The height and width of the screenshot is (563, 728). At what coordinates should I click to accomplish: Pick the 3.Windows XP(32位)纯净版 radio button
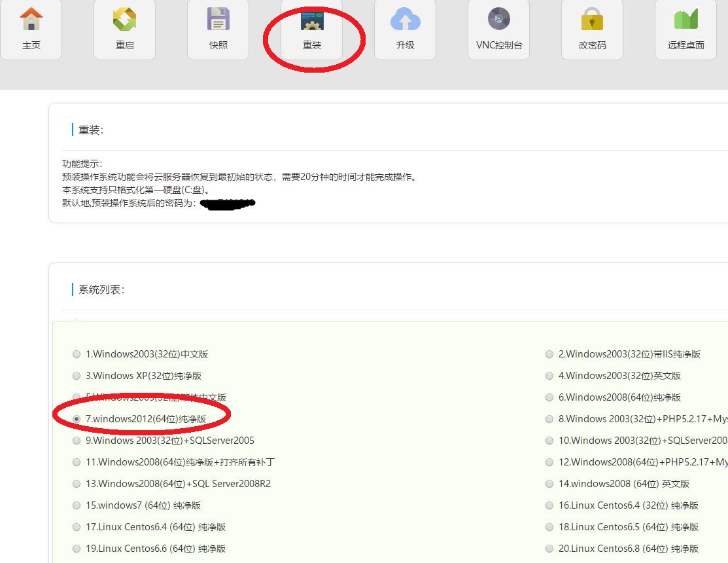pos(77,376)
